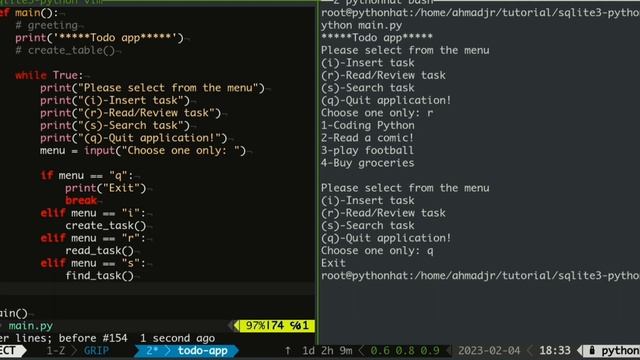Viewport: 640px width, 360px height.
Task: Click the print("Exit") code line
Action: (106, 188)
